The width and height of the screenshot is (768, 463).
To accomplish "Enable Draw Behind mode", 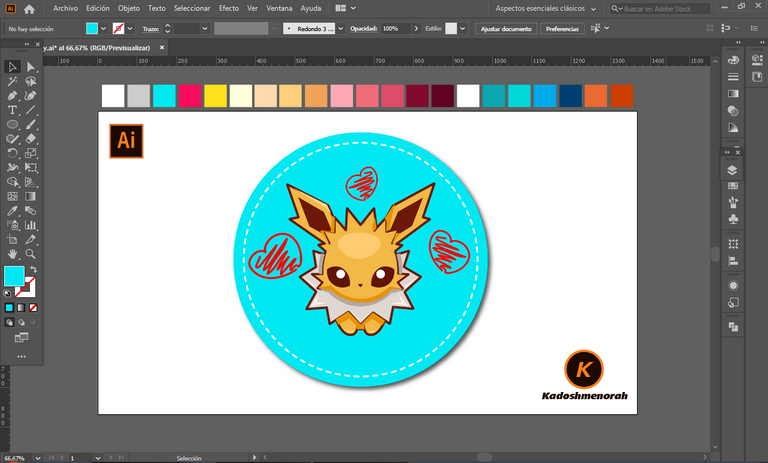I will [x=21, y=322].
